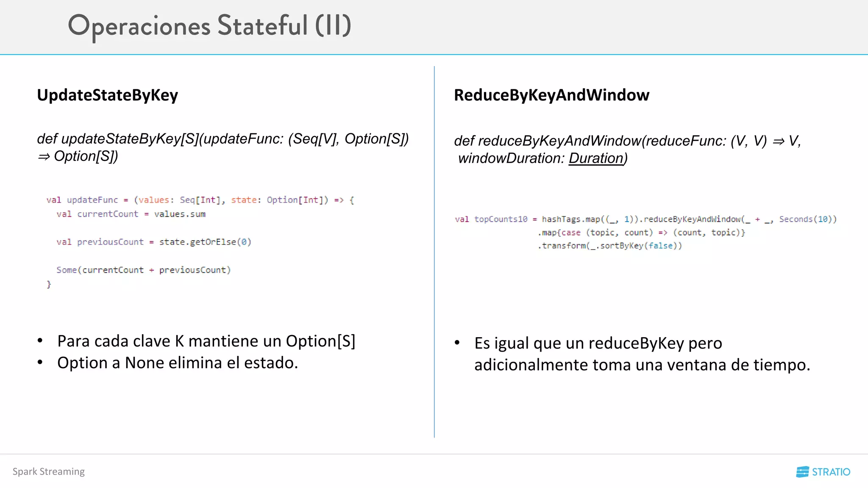Click the Duration hyperlink in the signature
Image resolution: width=868 pixels, height=488 pixels.
point(596,158)
